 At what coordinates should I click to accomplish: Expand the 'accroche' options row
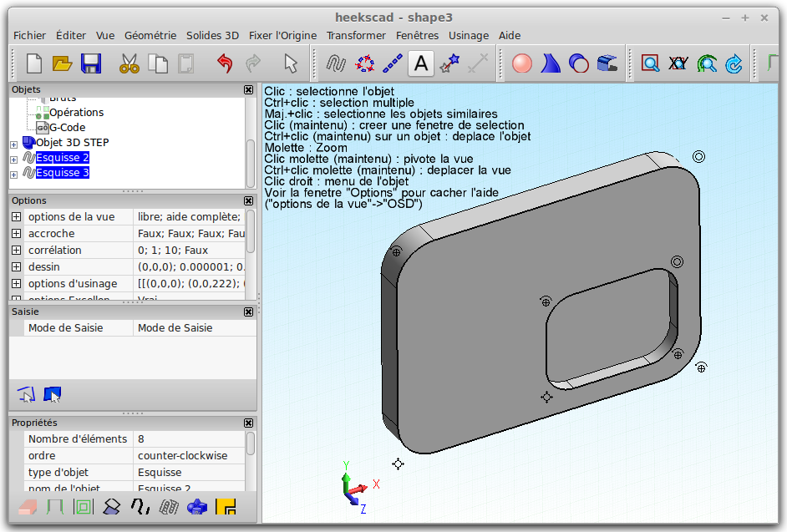pyautogui.click(x=16, y=234)
